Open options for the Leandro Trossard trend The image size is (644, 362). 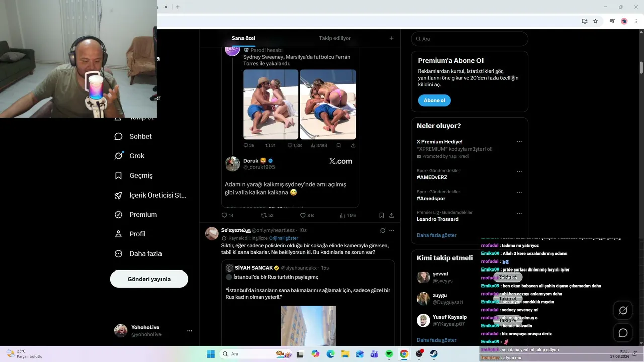pyautogui.click(x=519, y=213)
